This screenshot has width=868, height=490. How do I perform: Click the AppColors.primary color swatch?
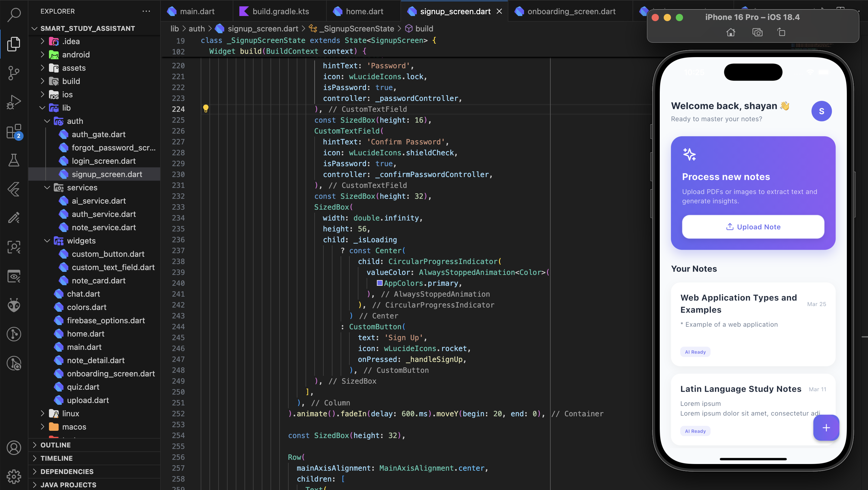379,283
